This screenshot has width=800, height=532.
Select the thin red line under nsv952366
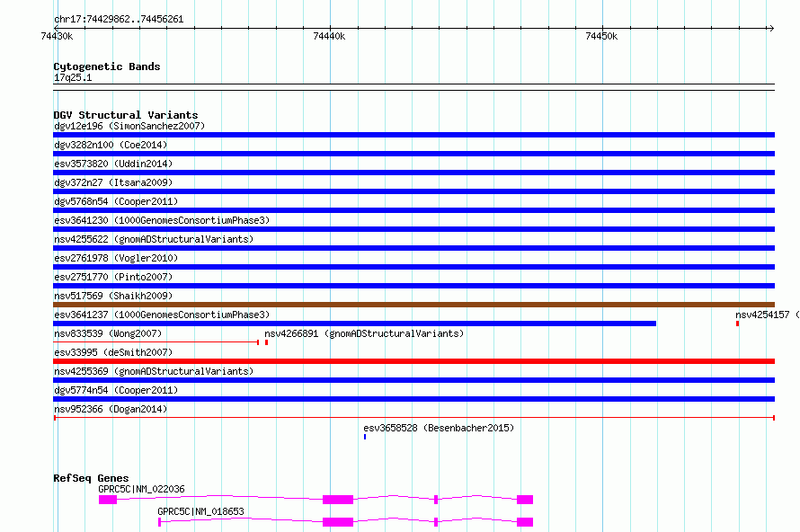(414, 418)
